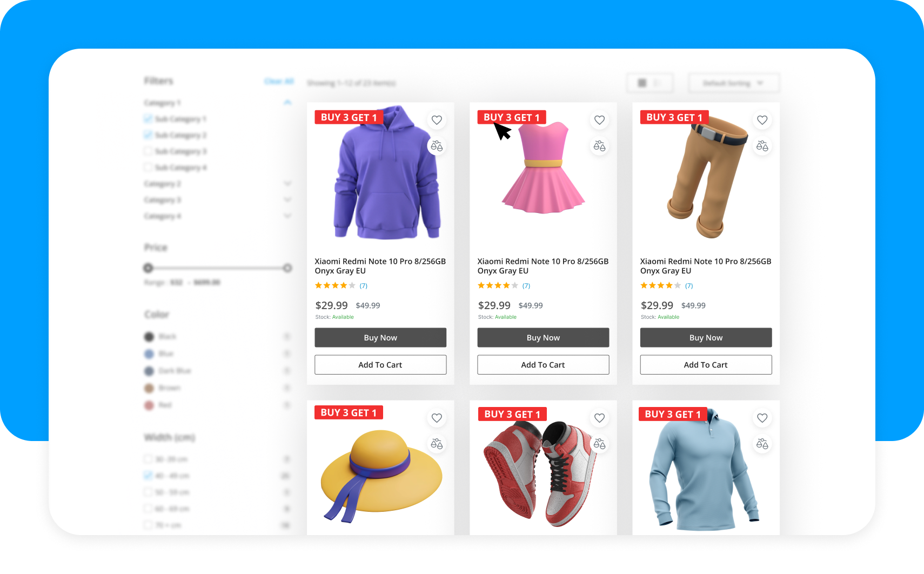Add the purple hoodie to wishlist
This screenshot has height=574, width=924.
[437, 120]
